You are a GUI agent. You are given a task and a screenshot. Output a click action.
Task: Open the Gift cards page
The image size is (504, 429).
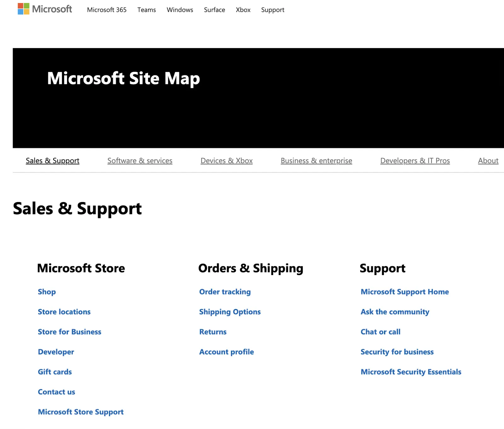pos(54,372)
